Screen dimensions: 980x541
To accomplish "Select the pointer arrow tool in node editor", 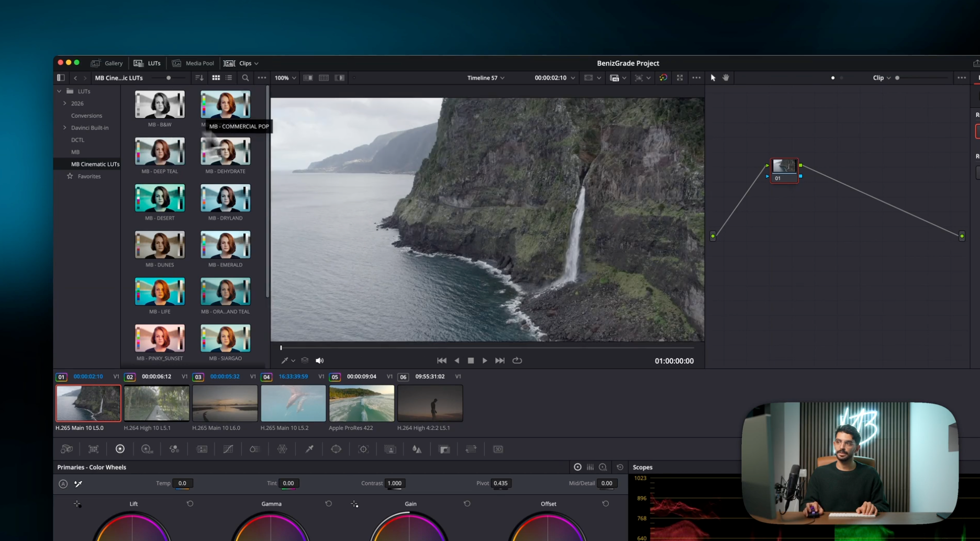I will tap(713, 78).
